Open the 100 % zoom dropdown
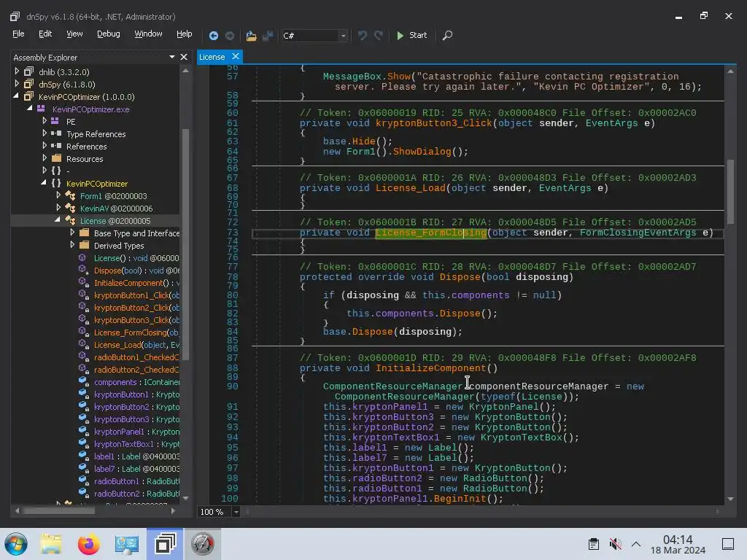The height and width of the screenshot is (560, 747). 236,512
